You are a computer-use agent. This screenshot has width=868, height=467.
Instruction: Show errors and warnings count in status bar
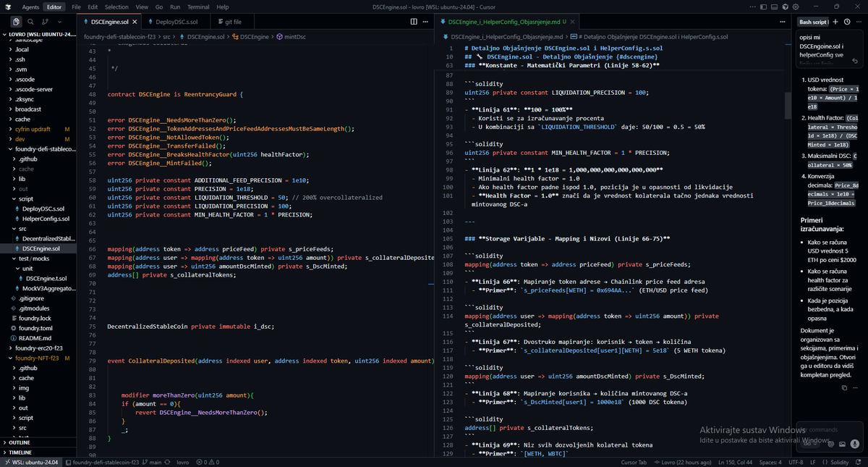208,462
